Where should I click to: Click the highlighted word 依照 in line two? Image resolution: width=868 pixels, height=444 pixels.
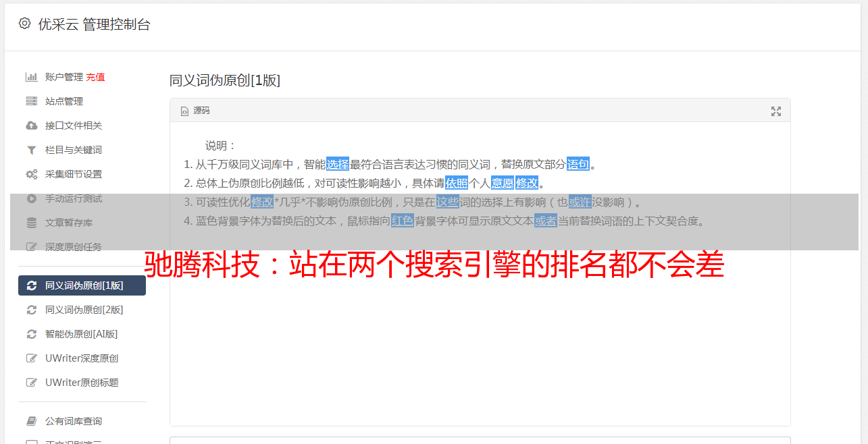pyautogui.click(x=457, y=183)
